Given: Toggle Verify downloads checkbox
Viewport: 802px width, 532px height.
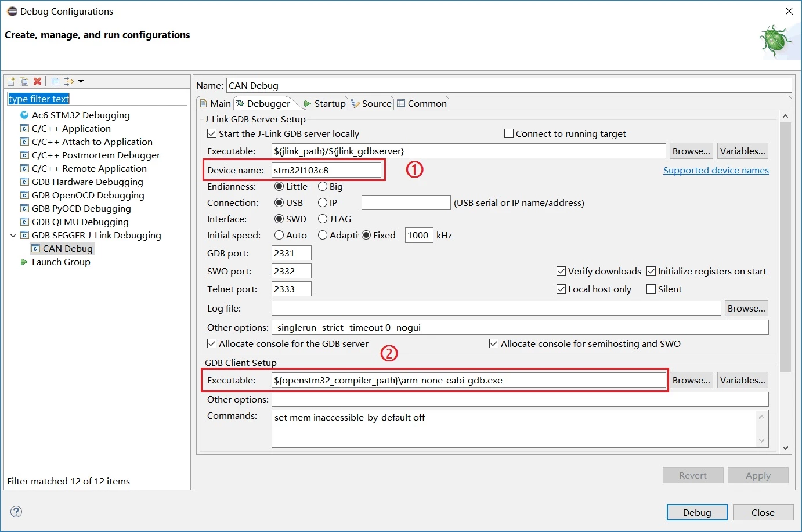Looking at the screenshot, I should point(561,271).
